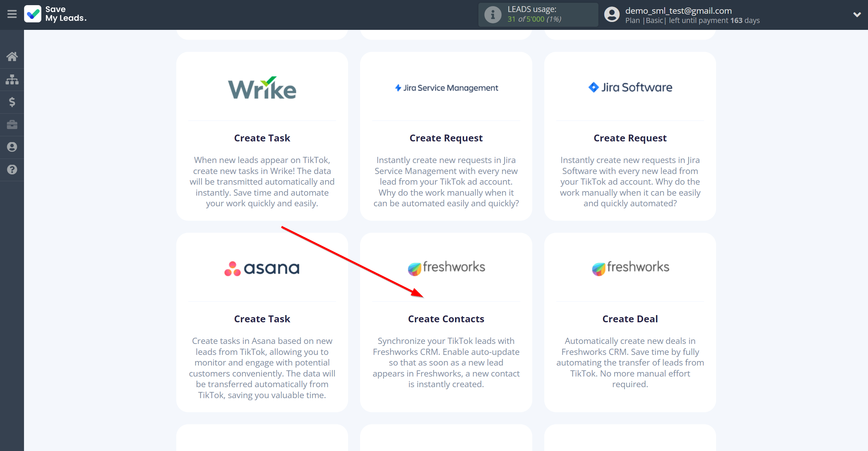Click the user avatar icon
The width and height of the screenshot is (868, 451).
612,15
